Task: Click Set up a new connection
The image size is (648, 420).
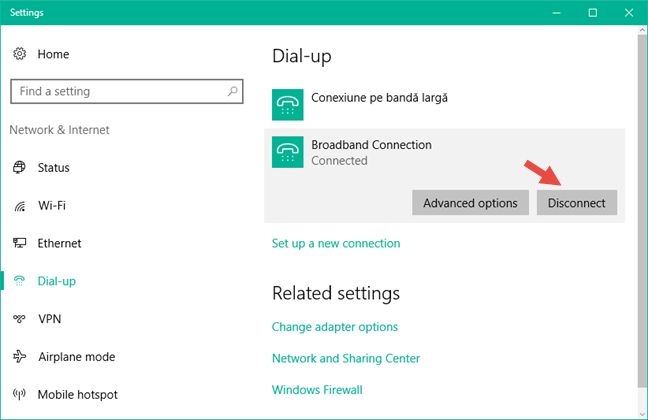Action: coord(336,243)
